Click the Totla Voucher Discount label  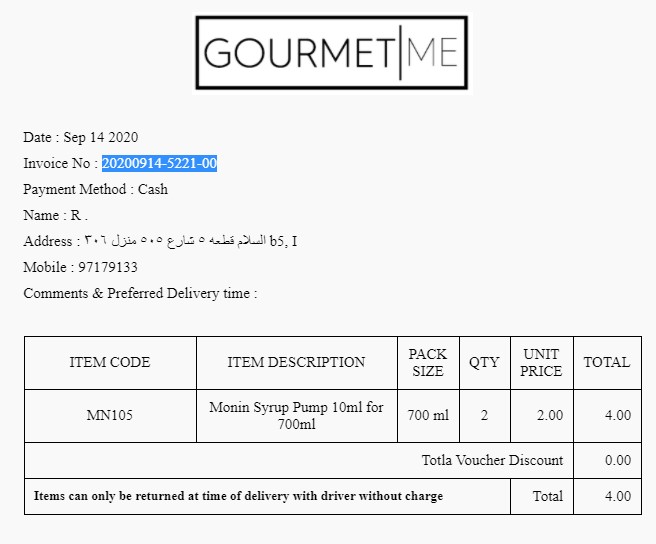coord(492,460)
